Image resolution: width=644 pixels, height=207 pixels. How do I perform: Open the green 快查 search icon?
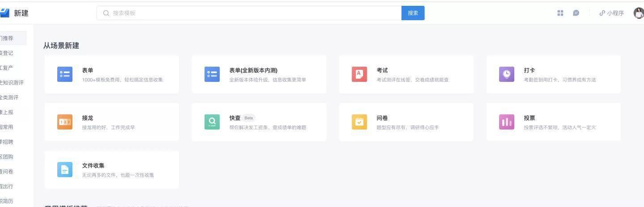coord(212,122)
